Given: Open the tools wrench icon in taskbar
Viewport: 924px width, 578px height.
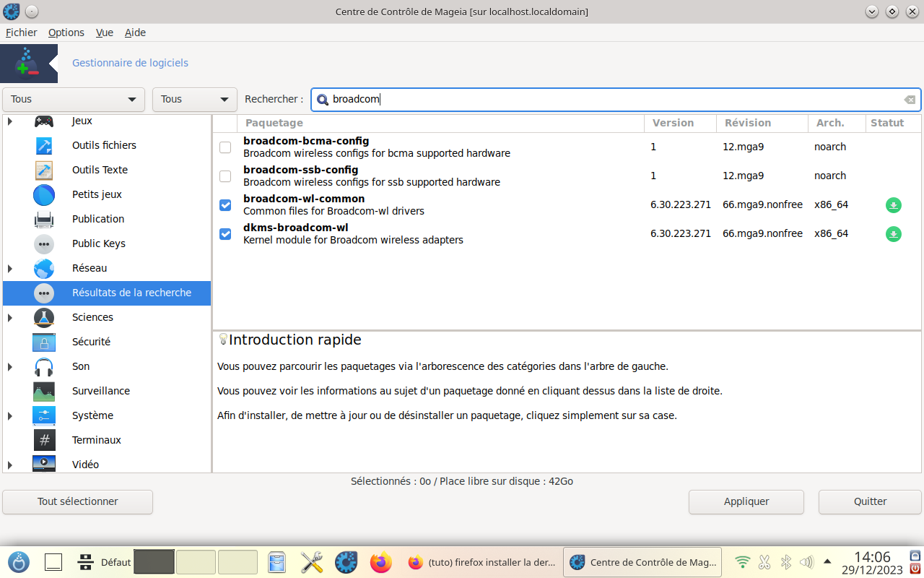Looking at the screenshot, I should click(312, 562).
